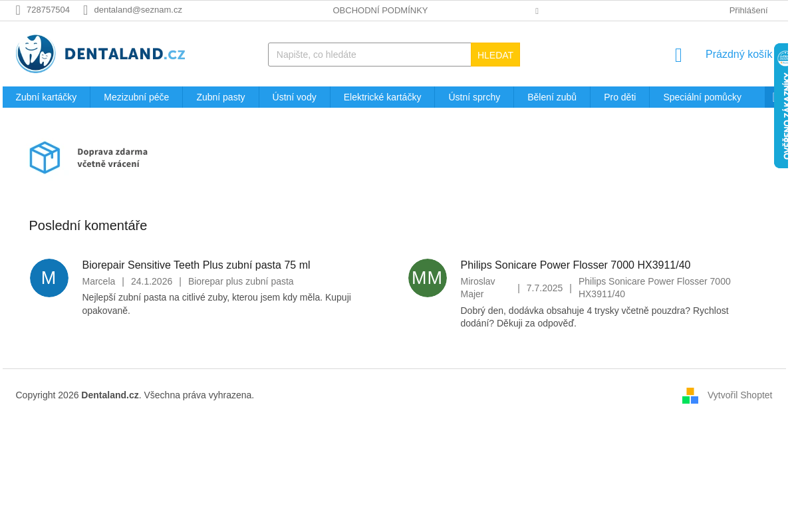798x532 pixels.
Task: Click Marcela's blue avatar circle
Action: tap(49, 278)
